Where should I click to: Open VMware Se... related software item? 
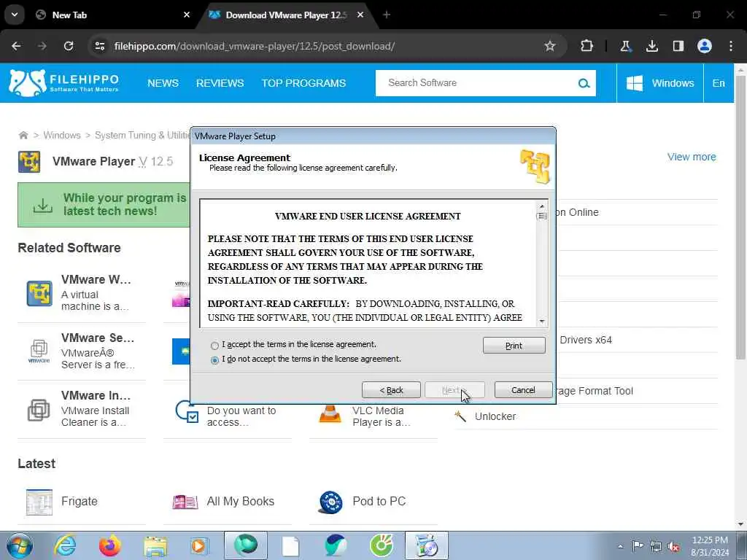coord(81,351)
